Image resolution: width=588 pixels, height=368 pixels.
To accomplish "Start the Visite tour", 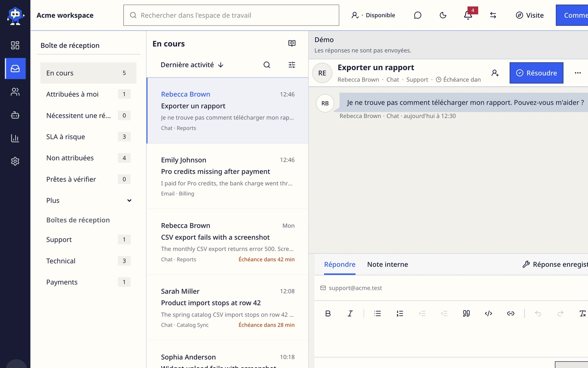I will [530, 15].
